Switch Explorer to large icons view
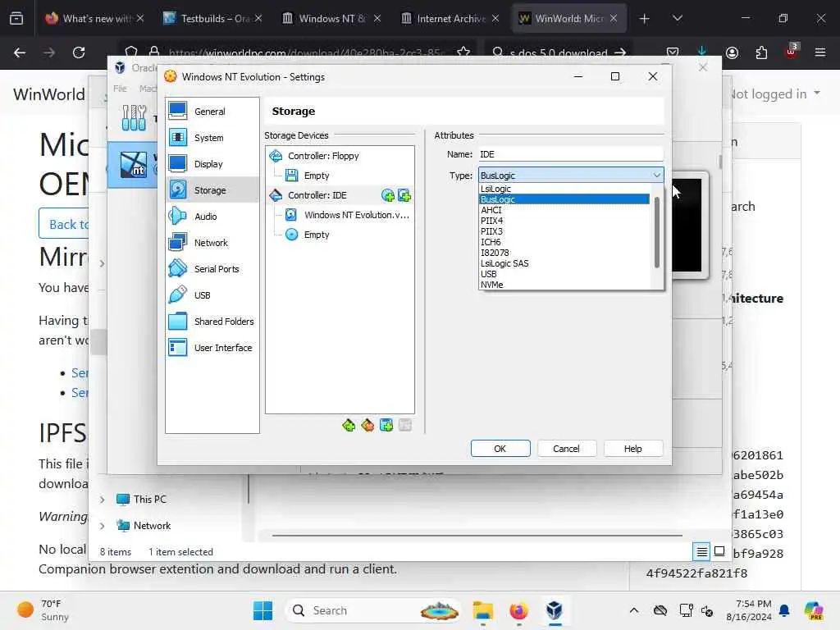 (719, 551)
